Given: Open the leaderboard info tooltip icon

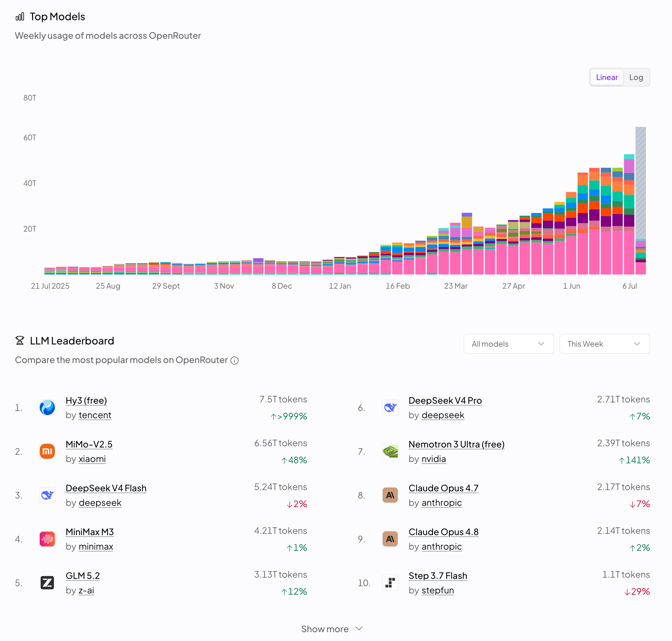Looking at the screenshot, I should [235, 361].
